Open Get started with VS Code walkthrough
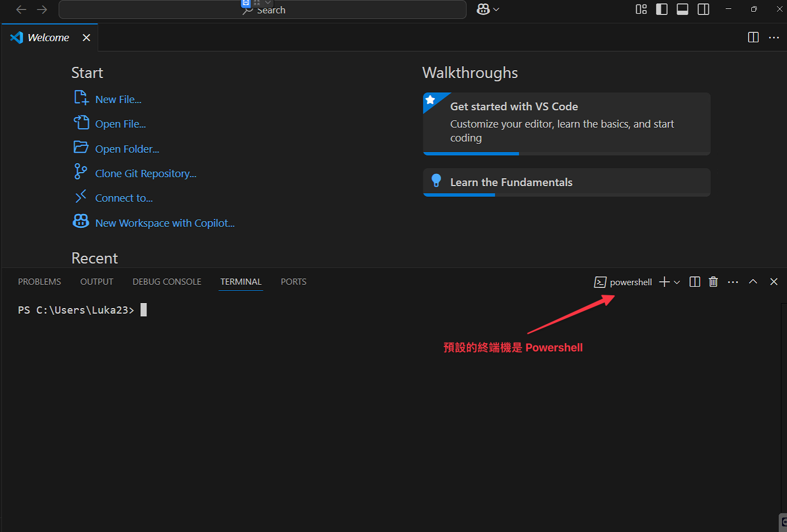This screenshot has height=532, width=787. click(x=566, y=124)
